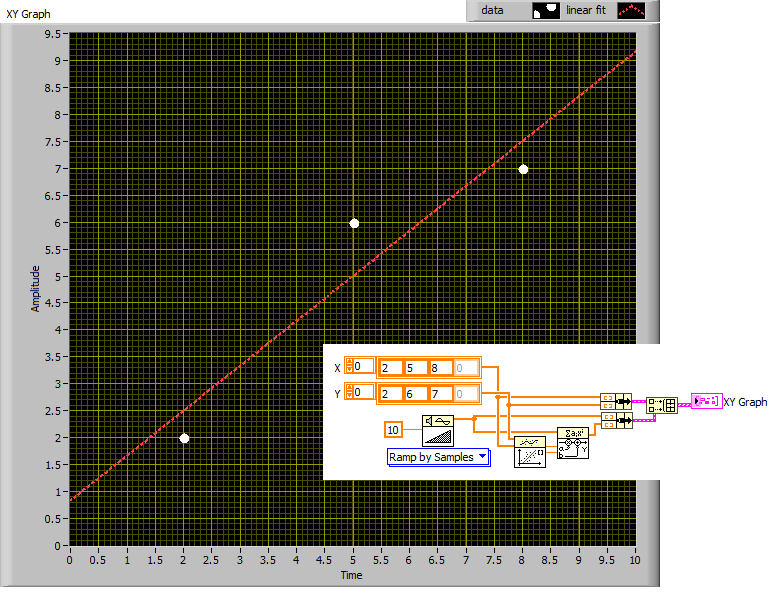Click the Build Array node
The image size is (782, 596).
pos(661,405)
